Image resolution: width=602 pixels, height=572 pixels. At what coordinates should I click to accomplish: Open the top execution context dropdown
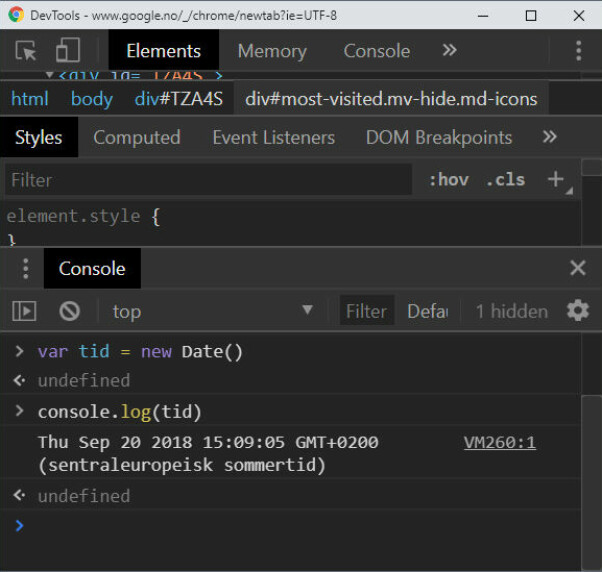(x=212, y=311)
